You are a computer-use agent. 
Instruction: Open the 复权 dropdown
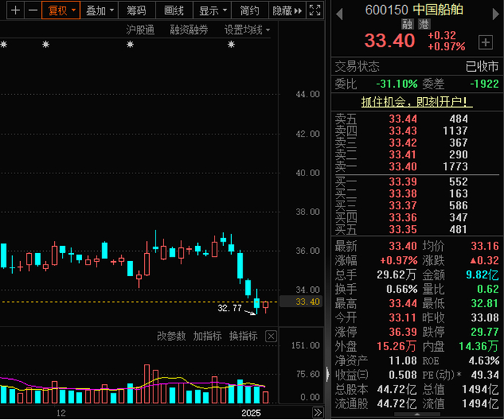click(x=61, y=11)
